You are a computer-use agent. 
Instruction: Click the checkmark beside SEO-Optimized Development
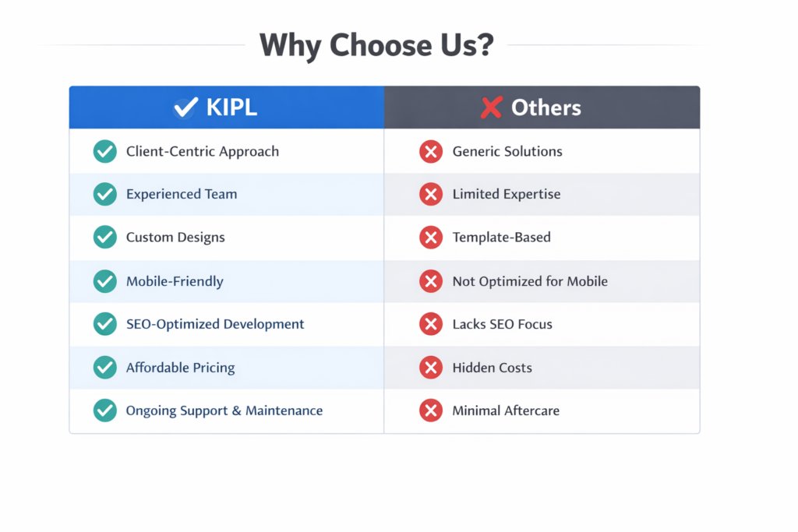104,324
